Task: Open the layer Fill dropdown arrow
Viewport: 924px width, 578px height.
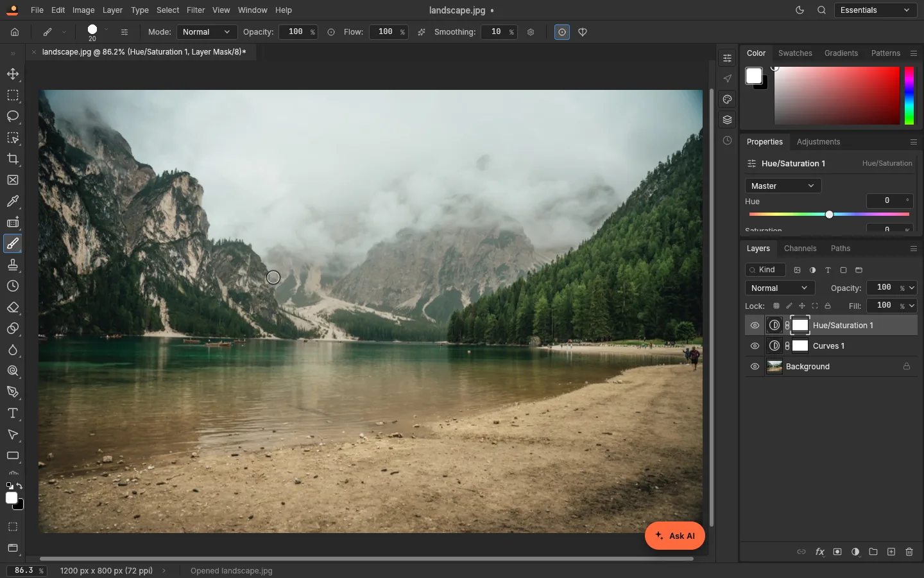Action: click(912, 306)
